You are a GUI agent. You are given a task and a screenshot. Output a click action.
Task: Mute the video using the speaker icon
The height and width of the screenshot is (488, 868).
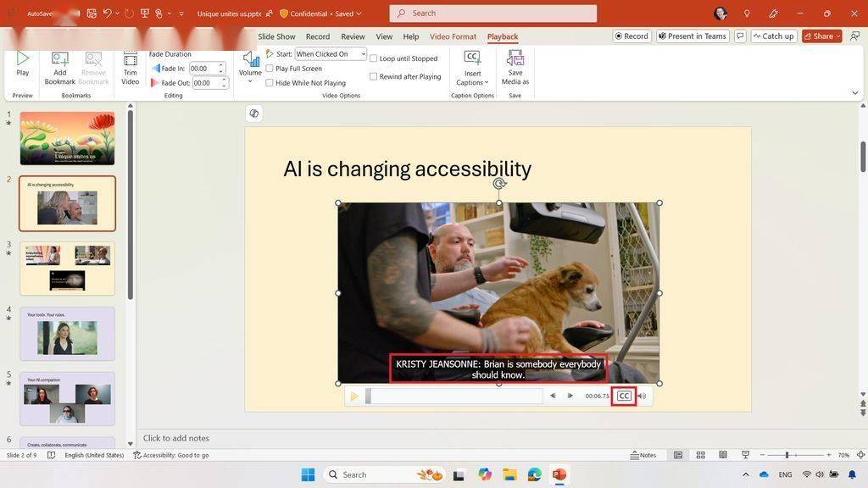(643, 396)
